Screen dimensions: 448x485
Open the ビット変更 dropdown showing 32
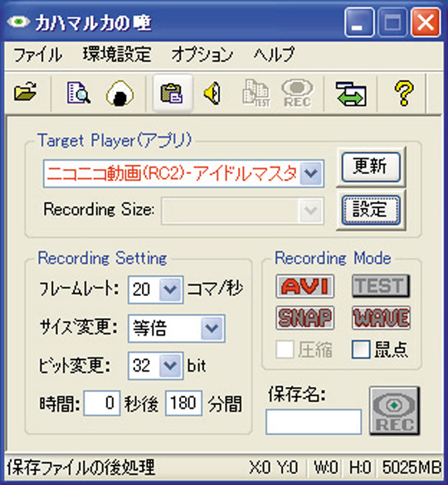coord(170,366)
